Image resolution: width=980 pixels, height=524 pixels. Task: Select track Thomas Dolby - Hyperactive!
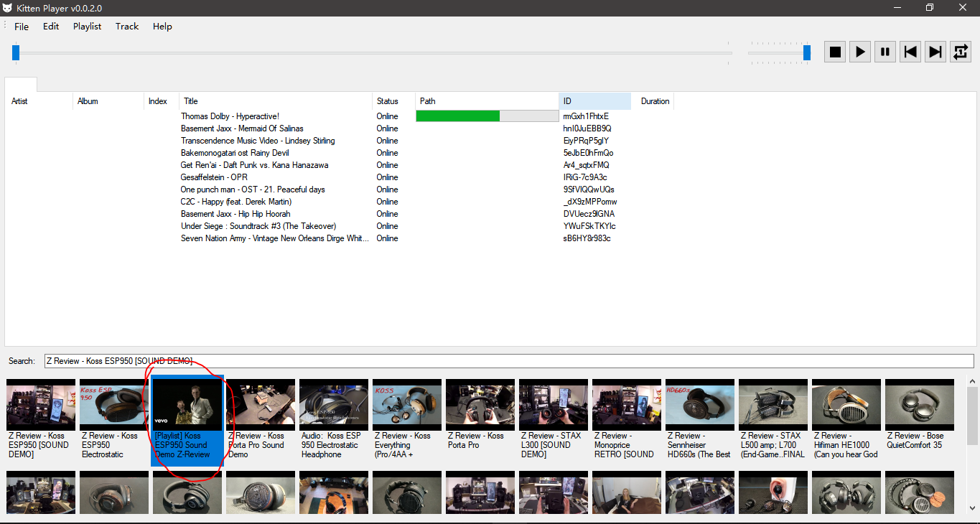[x=230, y=116]
